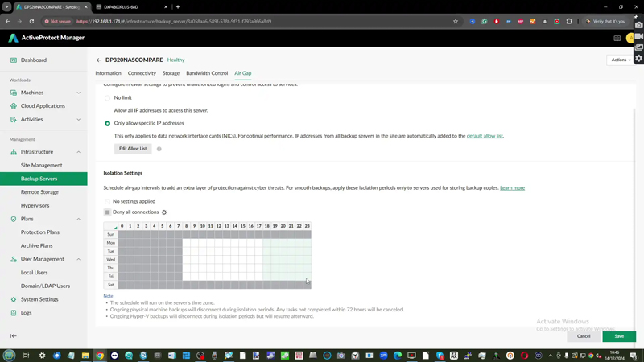The width and height of the screenshot is (644, 362).
Task: Reload the page in browser
Action: (x=31, y=22)
